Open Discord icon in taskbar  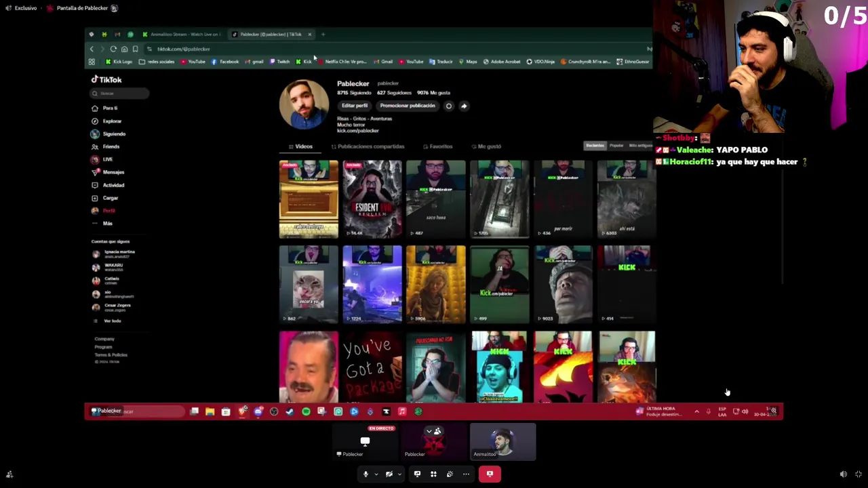click(258, 411)
